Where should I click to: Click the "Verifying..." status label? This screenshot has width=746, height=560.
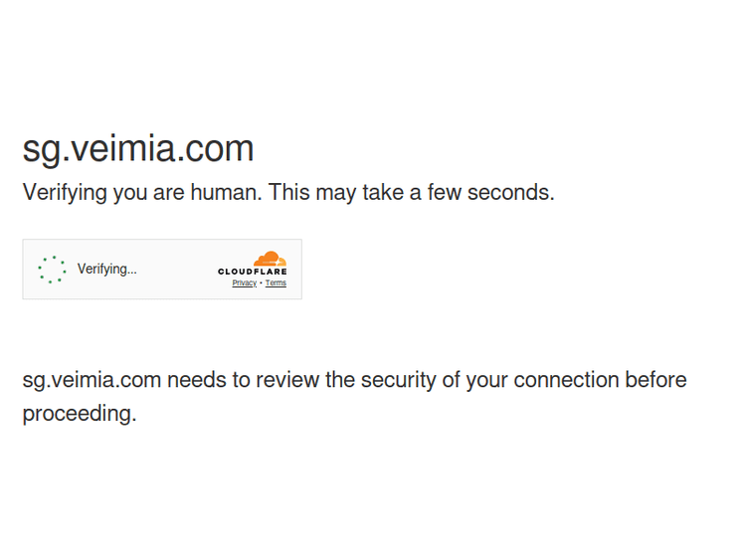[107, 269]
